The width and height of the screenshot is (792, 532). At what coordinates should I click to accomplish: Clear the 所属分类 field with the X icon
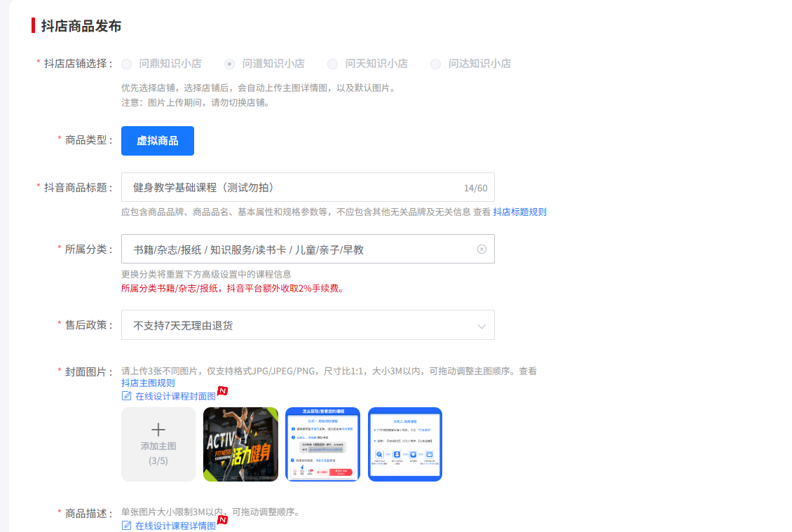tap(482, 250)
